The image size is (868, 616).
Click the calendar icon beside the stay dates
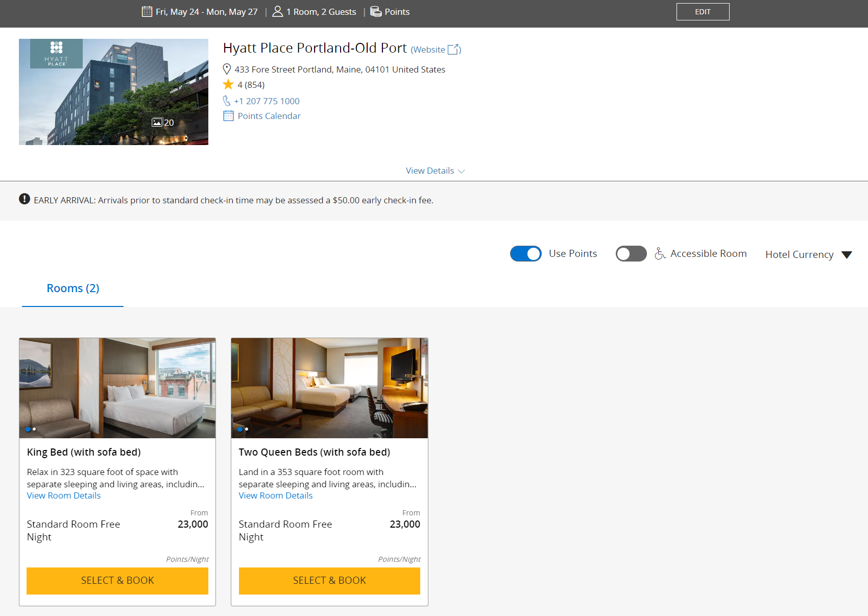[147, 11]
